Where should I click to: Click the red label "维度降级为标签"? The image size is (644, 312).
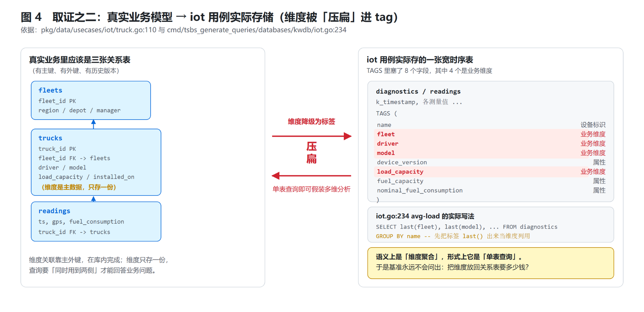coord(312,122)
